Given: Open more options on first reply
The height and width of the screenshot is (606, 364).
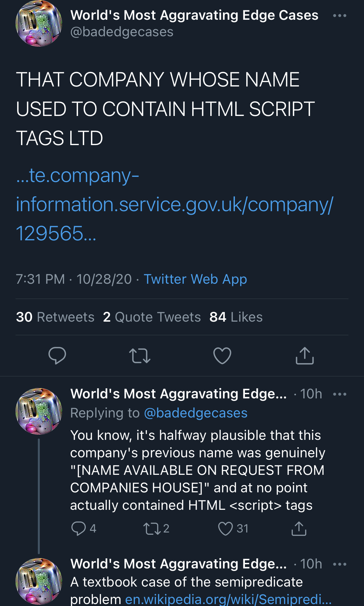Looking at the screenshot, I should [339, 394].
